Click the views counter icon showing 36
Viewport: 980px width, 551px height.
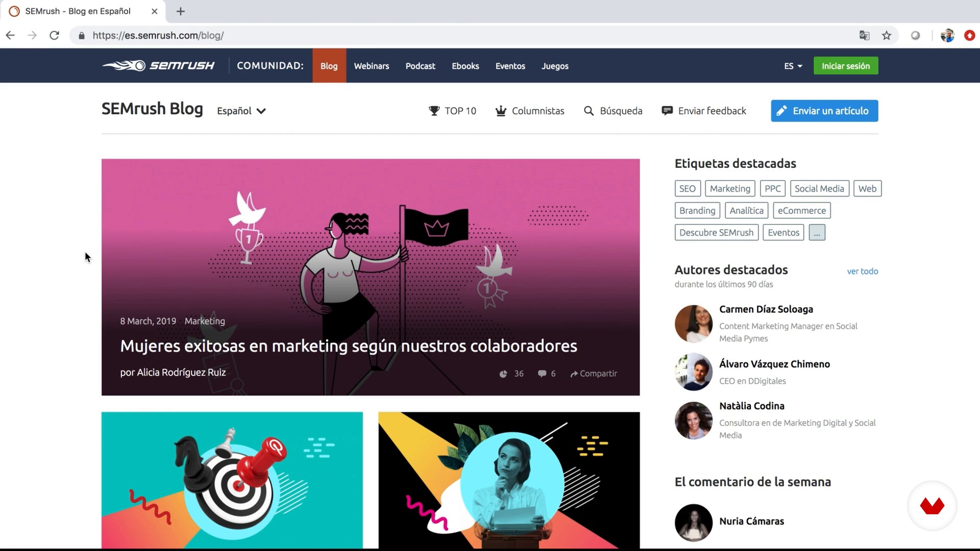point(503,374)
